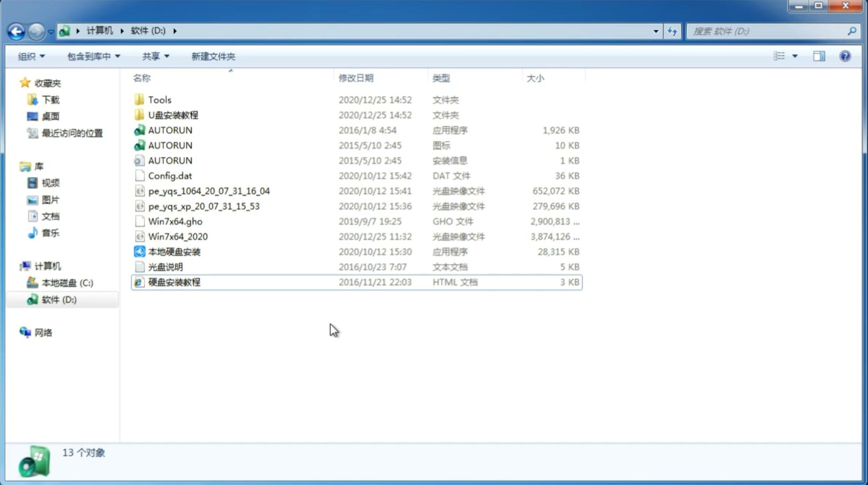Select 软件 (D:) drive in sidebar
The image size is (868, 485).
coord(58,299)
